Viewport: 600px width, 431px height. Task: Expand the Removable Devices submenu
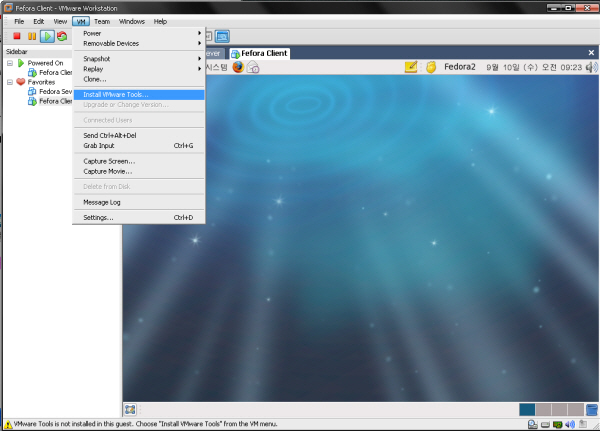pyautogui.click(x=139, y=44)
